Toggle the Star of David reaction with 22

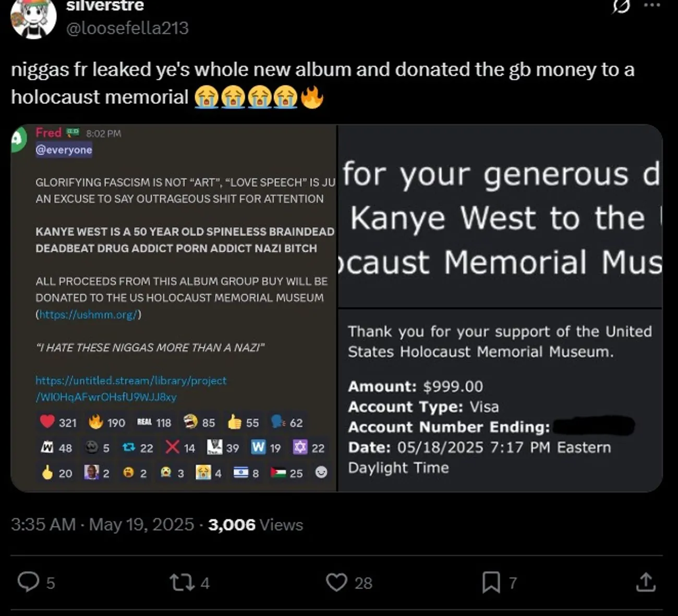pos(309,448)
